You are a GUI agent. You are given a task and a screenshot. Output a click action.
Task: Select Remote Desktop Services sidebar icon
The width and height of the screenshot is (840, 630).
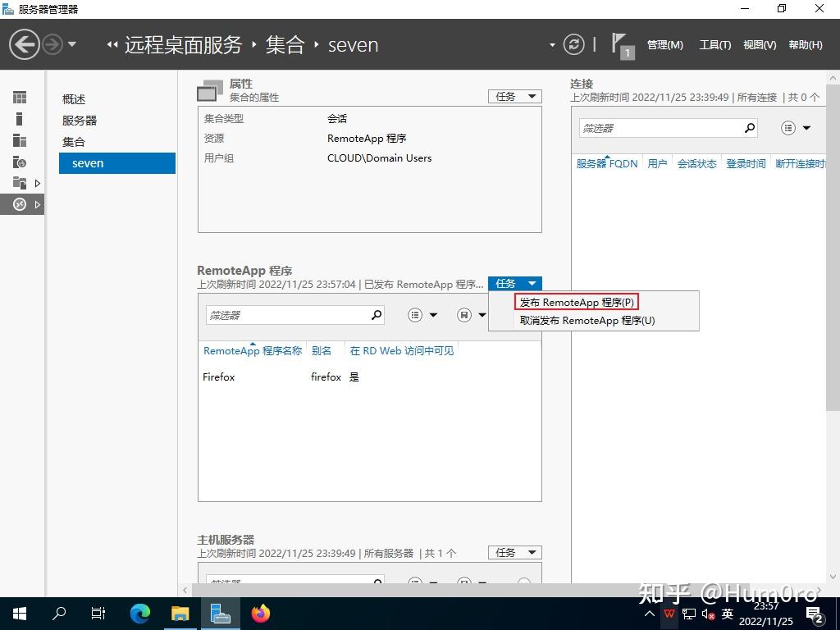(x=20, y=204)
